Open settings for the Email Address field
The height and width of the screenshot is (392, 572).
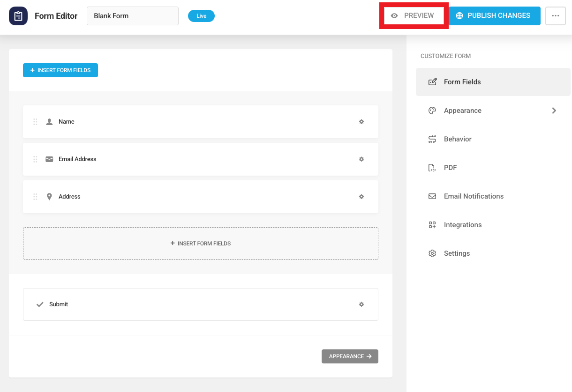(361, 159)
